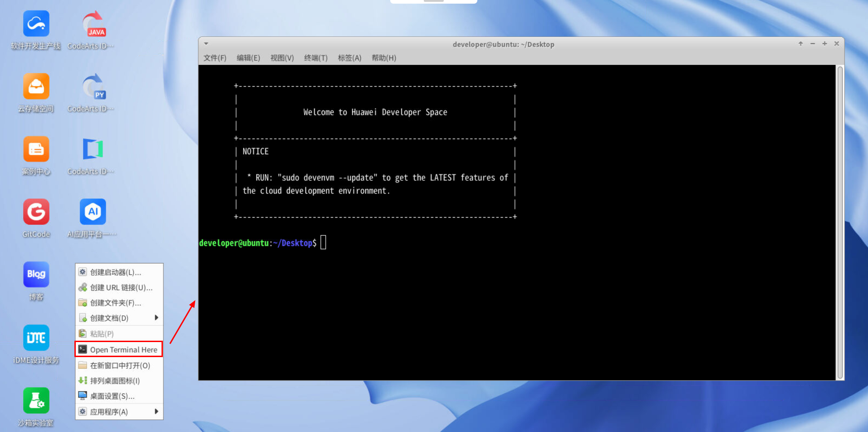Image resolution: width=868 pixels, height=432 pixels.
Task: Open the 帮助(H) menu in terminal
Action: pos(383,58)
